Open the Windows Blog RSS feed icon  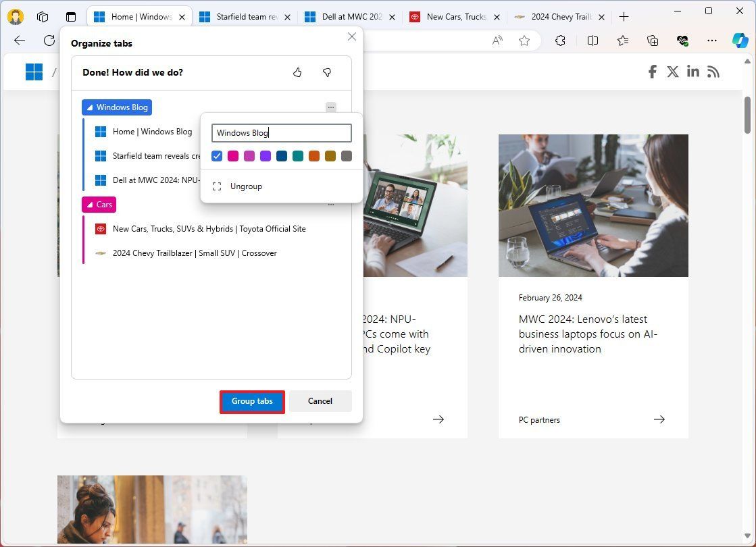(x=713, y=71)
